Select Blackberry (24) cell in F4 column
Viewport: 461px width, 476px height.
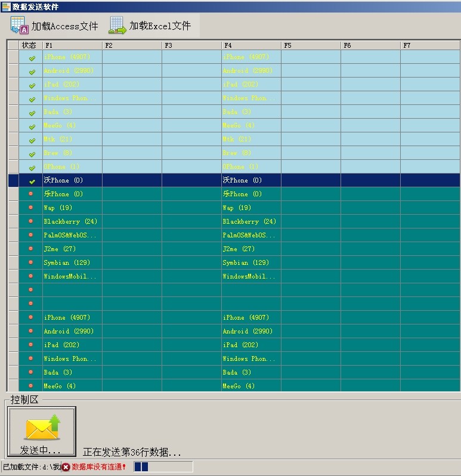pos(251,221)
